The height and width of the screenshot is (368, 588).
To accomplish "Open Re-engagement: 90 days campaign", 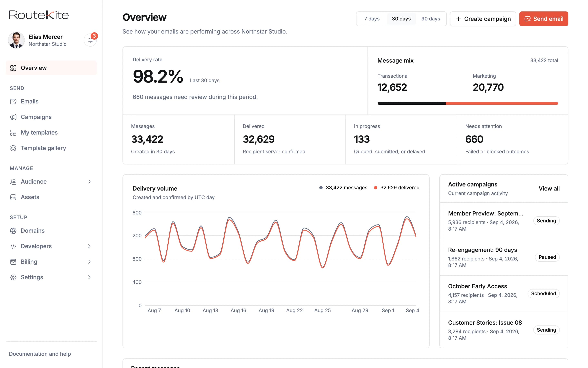I will pyautogui.click(x=504, y=257).
